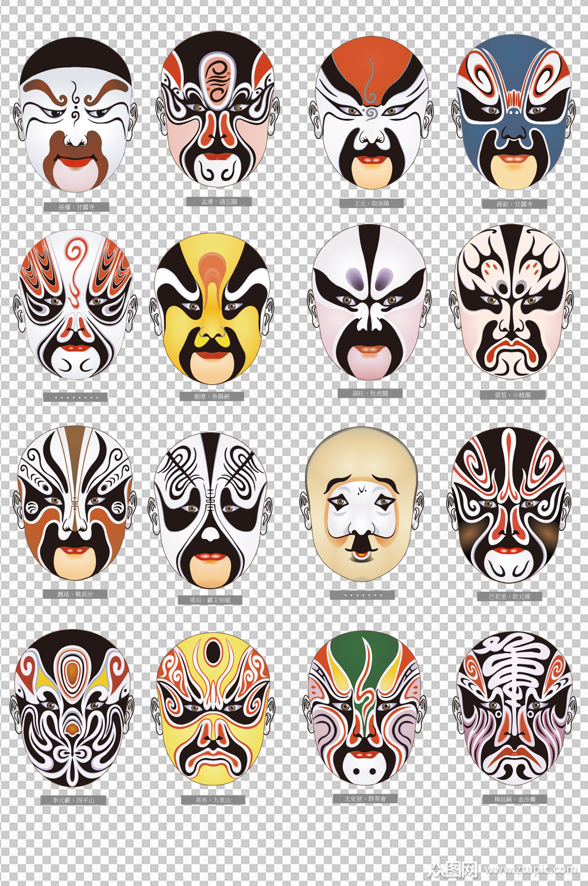Click the 孟潭：過五關 caption label
588x886 pixels.
pyautogui.click(x=219, y=202)
